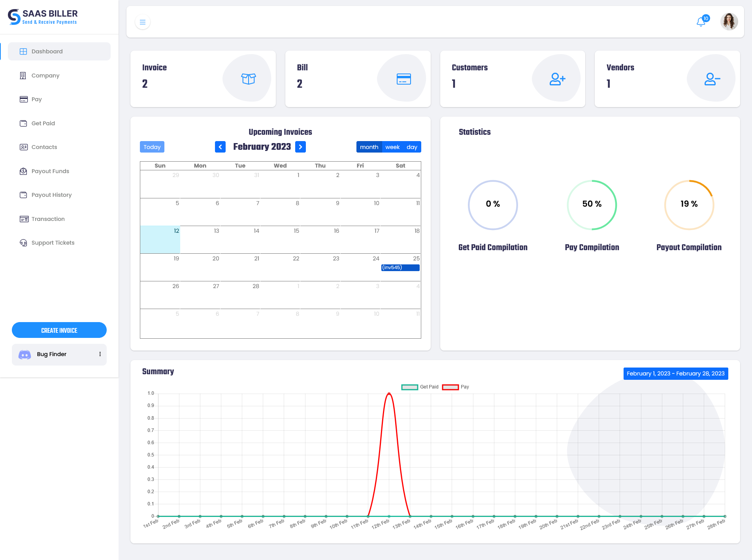Click the Customers add-user icon

pyautogui.click(x=557, y=79)
